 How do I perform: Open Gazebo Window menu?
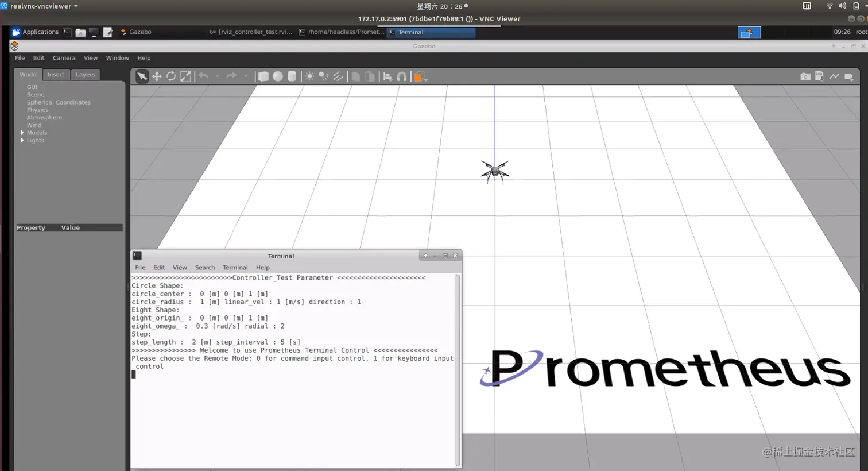coord(117,58)
